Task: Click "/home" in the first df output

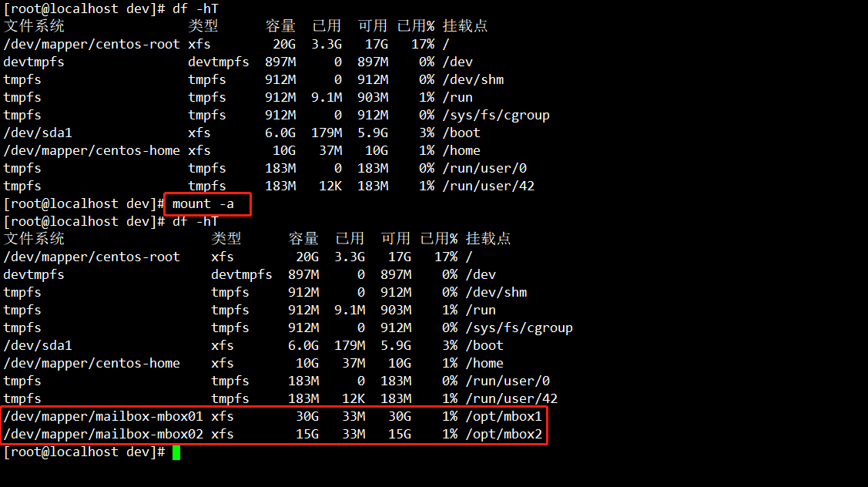Action: (x=461, y=151)
